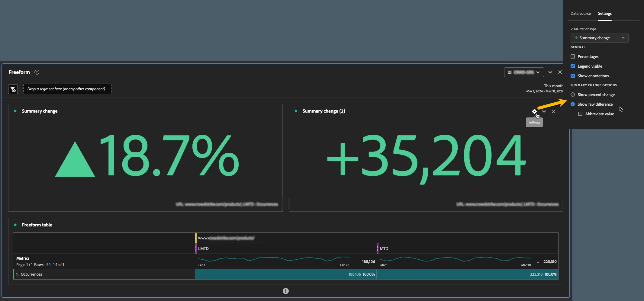Open Visualization type Summary change dropdown
The image size is (644, 301).
(599, 38)
